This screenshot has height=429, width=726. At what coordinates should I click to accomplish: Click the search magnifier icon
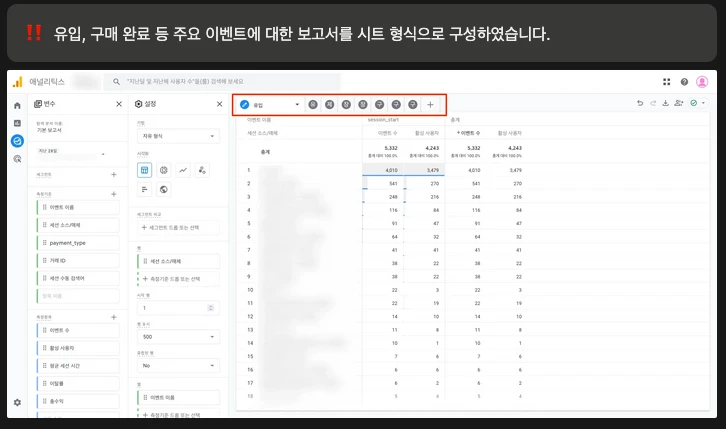[x=116, y=81]
